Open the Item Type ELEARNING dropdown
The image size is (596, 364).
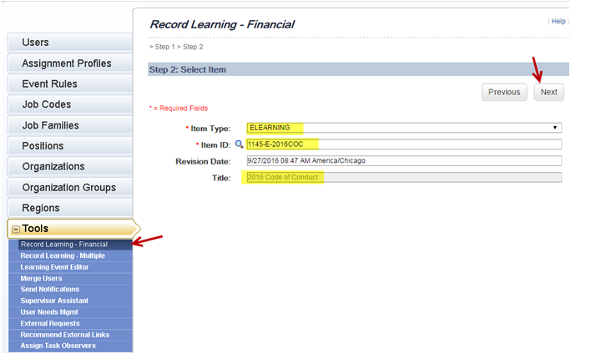pos(404,128)
